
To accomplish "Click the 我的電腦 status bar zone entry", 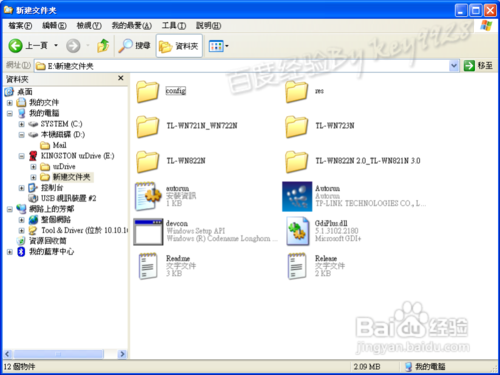I will point(425,367).
